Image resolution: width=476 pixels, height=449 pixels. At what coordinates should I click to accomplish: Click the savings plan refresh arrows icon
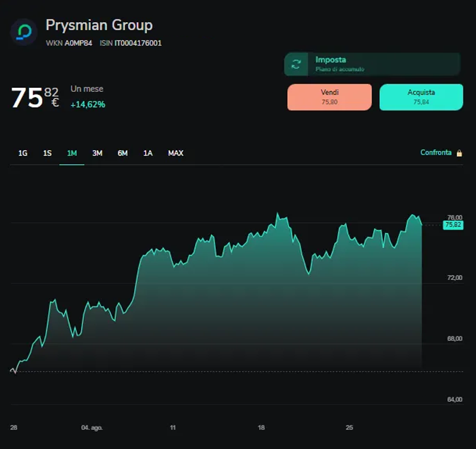(296, 64)
